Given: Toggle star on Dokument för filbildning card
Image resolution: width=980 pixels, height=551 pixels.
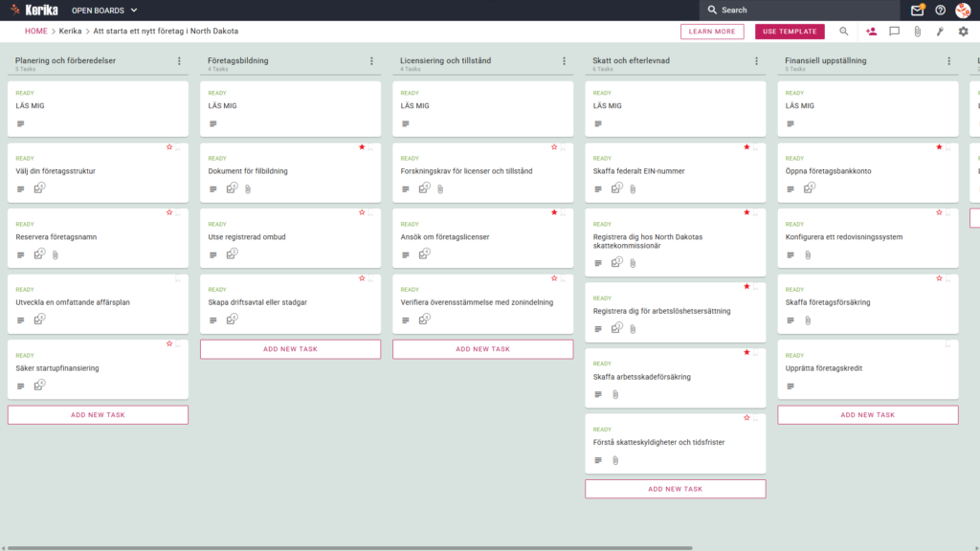Looking at the screenshot, I should (362, 147).
